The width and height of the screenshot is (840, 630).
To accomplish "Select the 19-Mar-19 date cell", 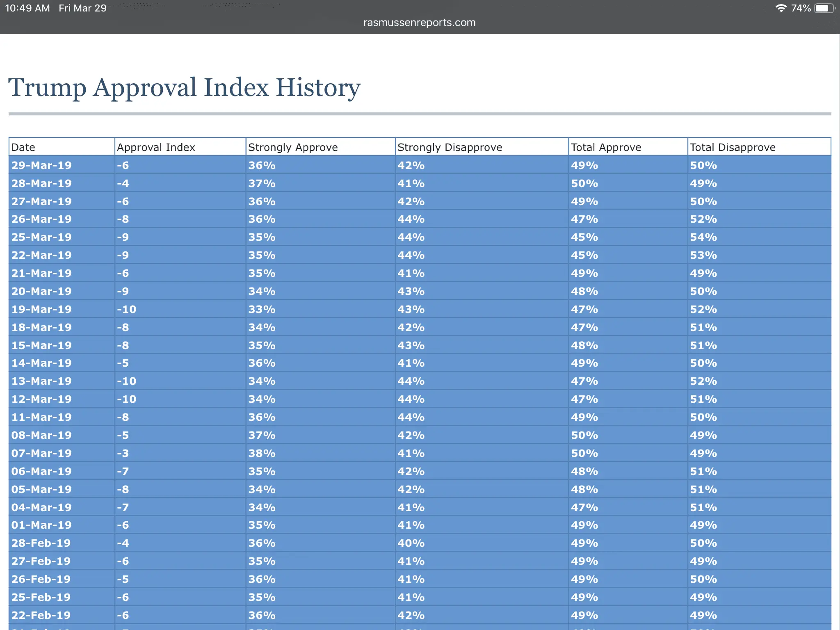I will tap(41, 309).
